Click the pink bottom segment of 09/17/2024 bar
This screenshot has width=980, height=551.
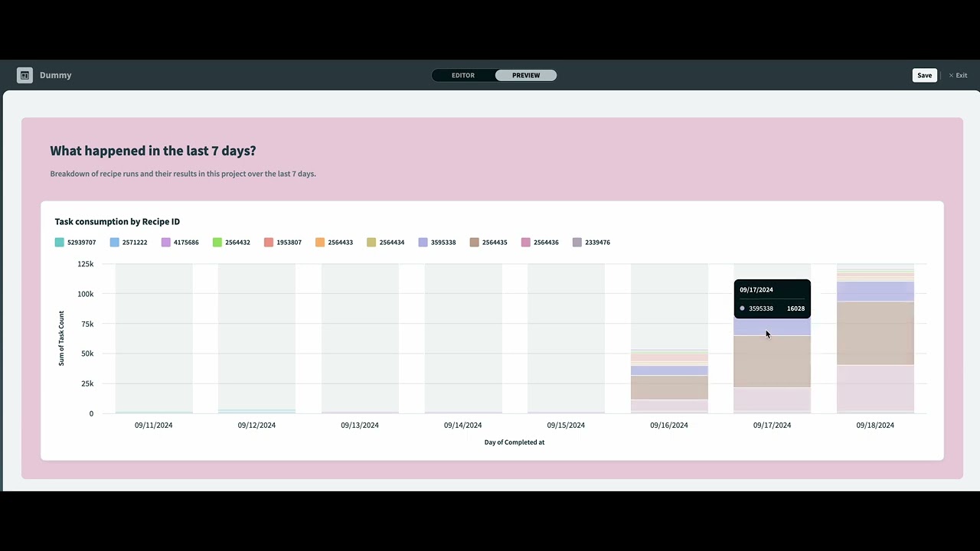tap(772, 399)
